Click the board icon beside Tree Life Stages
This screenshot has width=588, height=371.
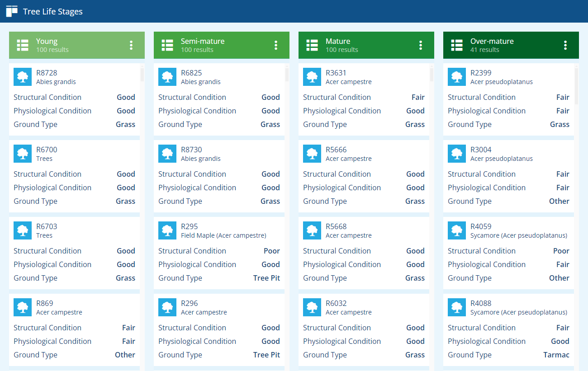(x=12, y=11)
